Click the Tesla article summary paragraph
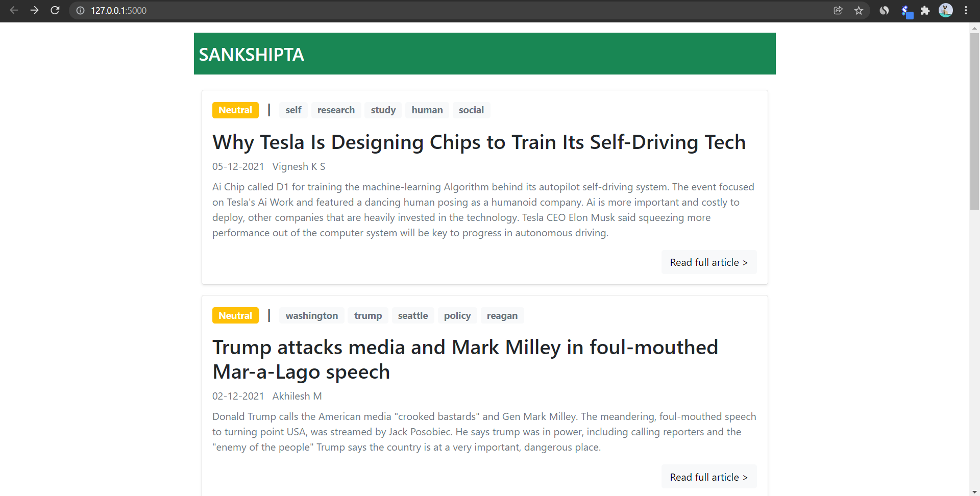Image resolution: width=980 pixels, height=496 pixels. [x=484, y=210]
